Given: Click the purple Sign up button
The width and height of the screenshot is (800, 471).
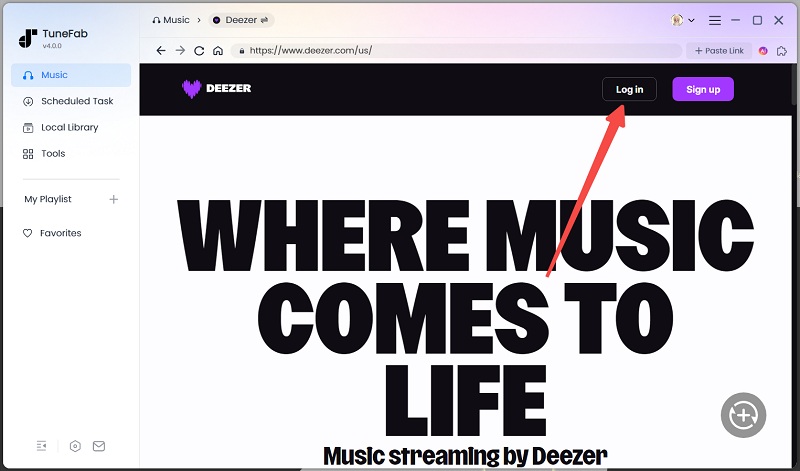Looking at the screenshot, I should (x=702, y=89).
